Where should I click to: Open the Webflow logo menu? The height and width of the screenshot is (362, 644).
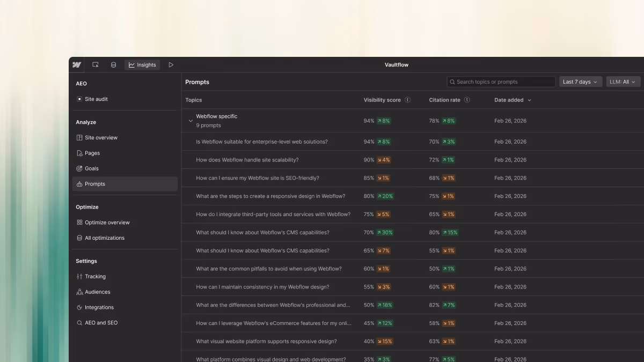tap(77, 65)
